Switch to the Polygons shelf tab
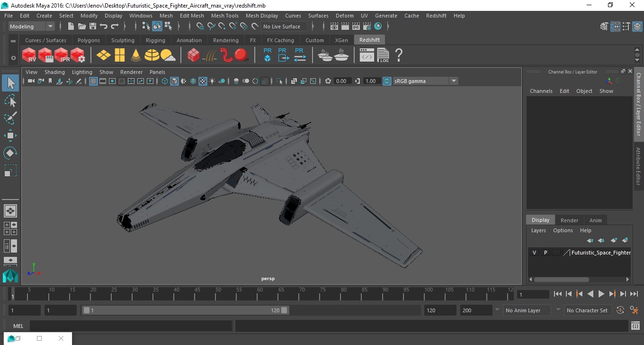 coord(89,40)
